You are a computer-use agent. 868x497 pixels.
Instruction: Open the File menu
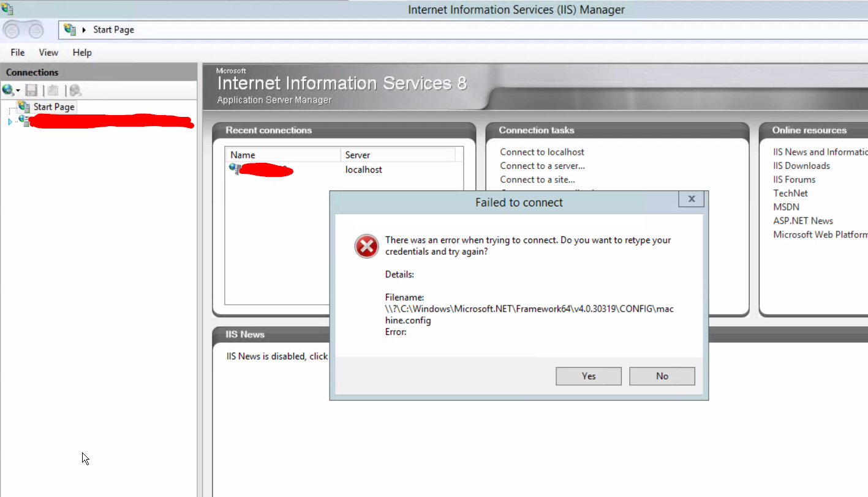click(17, 53)
